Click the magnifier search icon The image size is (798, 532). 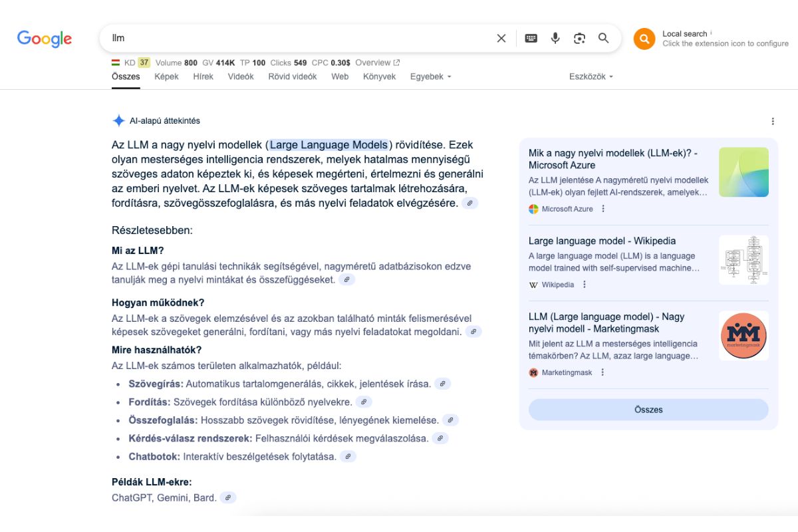pyautogui.click(x=603, y=39)
